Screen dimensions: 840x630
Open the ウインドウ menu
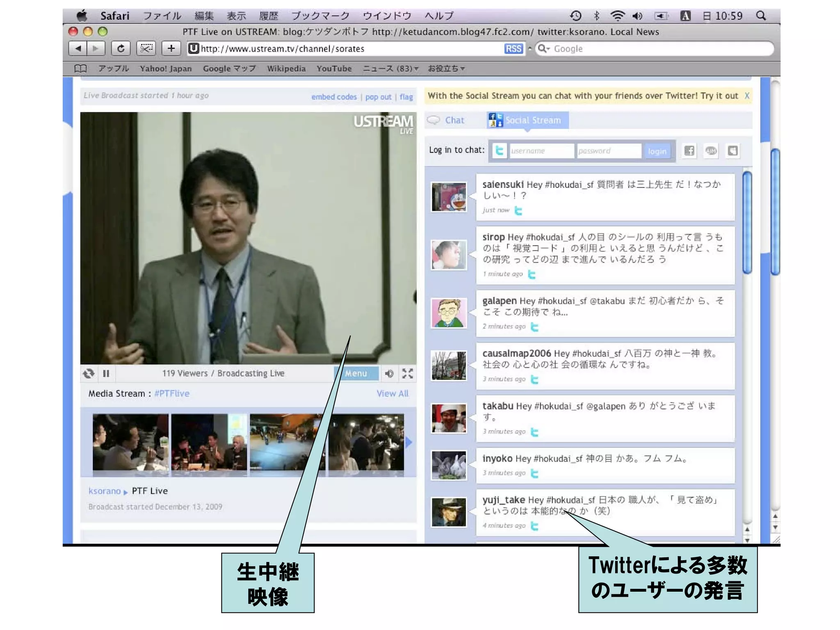tap(387, 16)
